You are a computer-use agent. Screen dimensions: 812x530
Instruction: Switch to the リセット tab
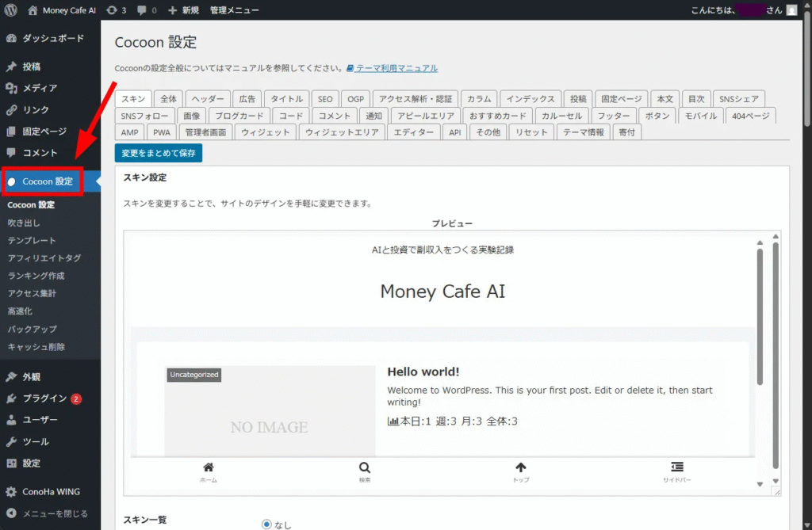pyautogui.click(x=531, y=132)
